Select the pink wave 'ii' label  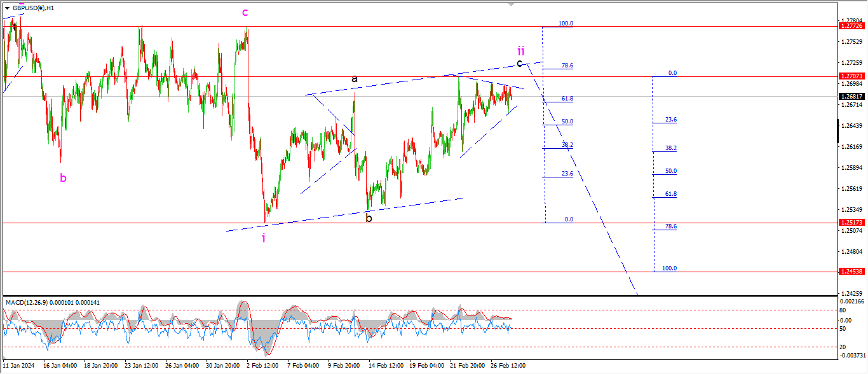(520, 51)
